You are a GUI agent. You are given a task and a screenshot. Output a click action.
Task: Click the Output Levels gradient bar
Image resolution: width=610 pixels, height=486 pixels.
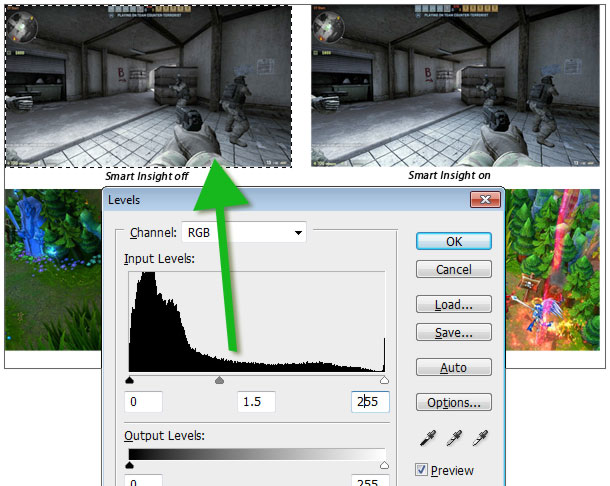pos(257,454)
